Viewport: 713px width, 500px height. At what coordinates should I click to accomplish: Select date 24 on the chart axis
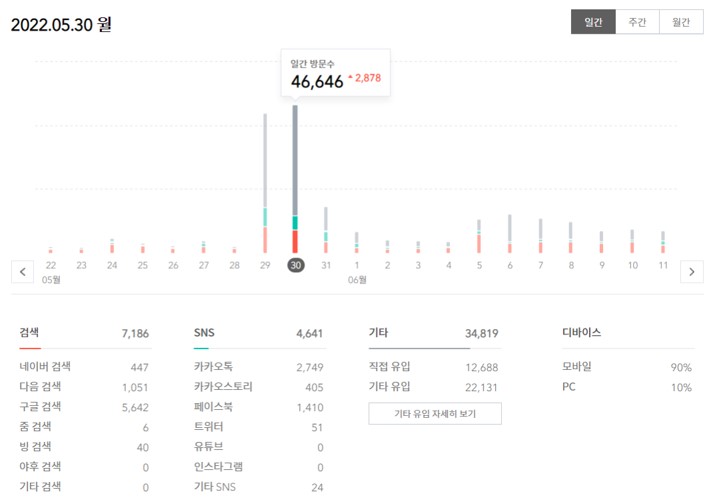112,265
